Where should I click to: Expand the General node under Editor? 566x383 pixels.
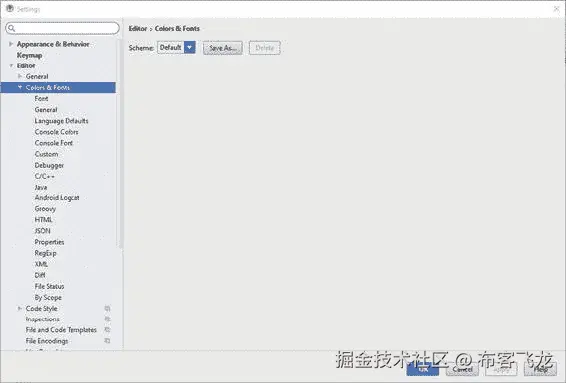click(20, 76)
